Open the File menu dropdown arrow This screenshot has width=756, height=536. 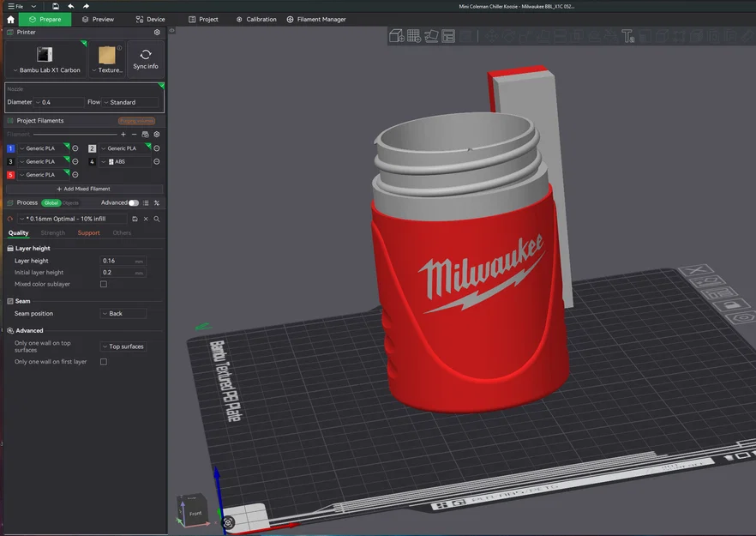point(33,6)
